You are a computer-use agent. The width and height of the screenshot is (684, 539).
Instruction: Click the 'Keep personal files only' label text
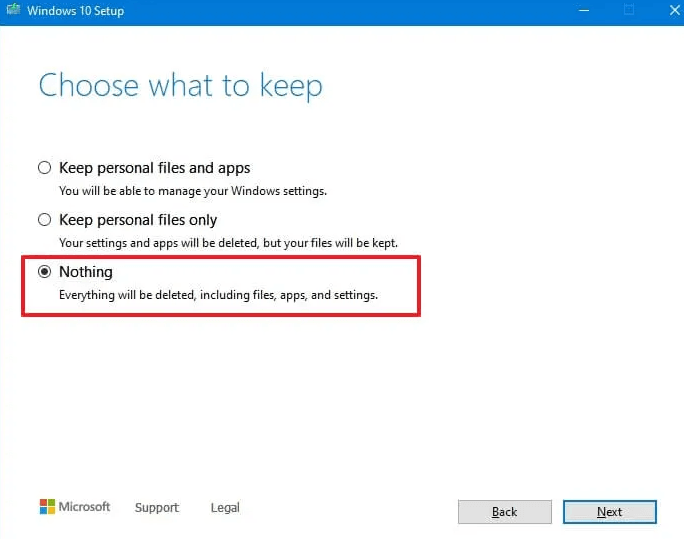138,220
